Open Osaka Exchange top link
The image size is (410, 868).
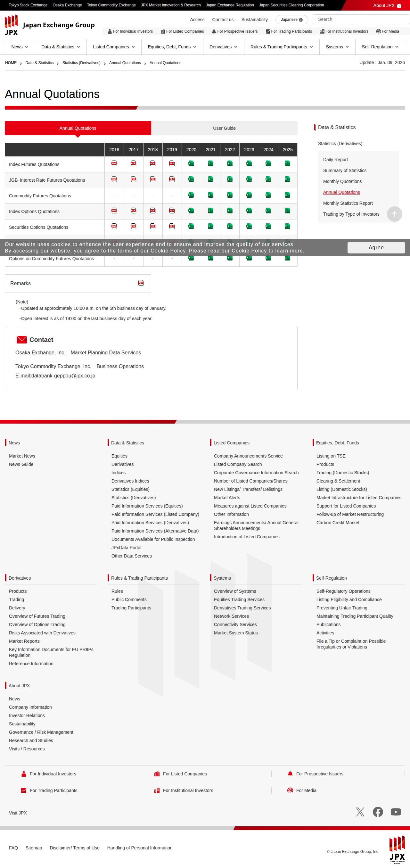point(67,5)
